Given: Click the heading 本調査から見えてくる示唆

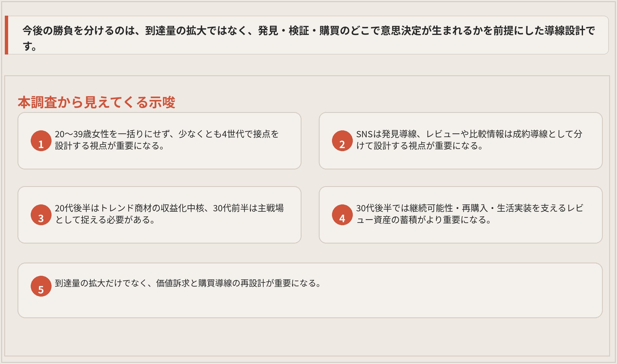Looking at the screenshot, I should (96, 102).
